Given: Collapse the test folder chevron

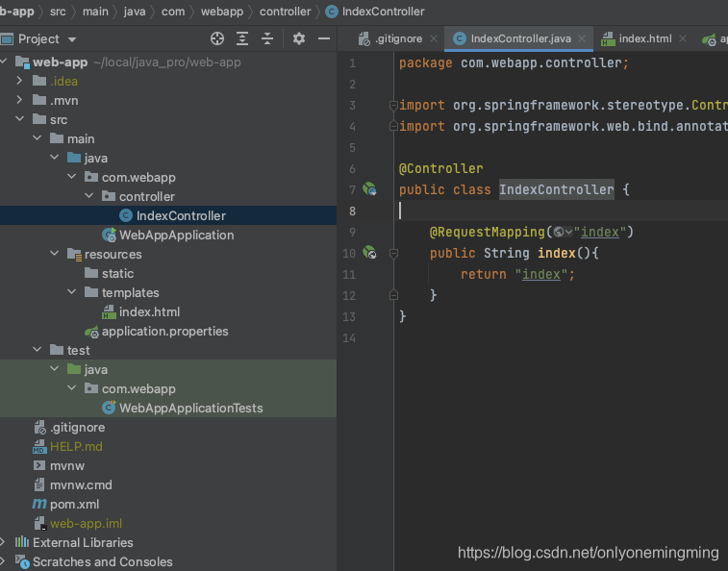Looking at the screenshot, I should coord(38,350).
